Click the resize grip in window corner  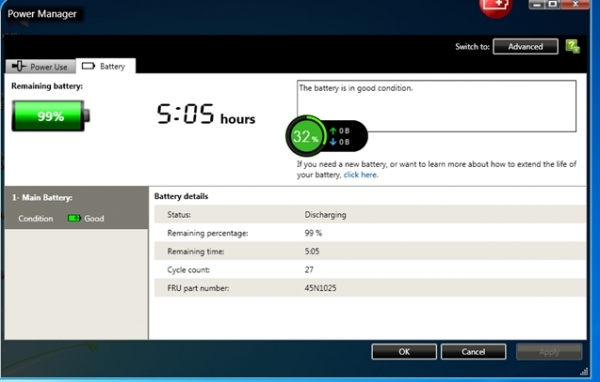point(584,371)
